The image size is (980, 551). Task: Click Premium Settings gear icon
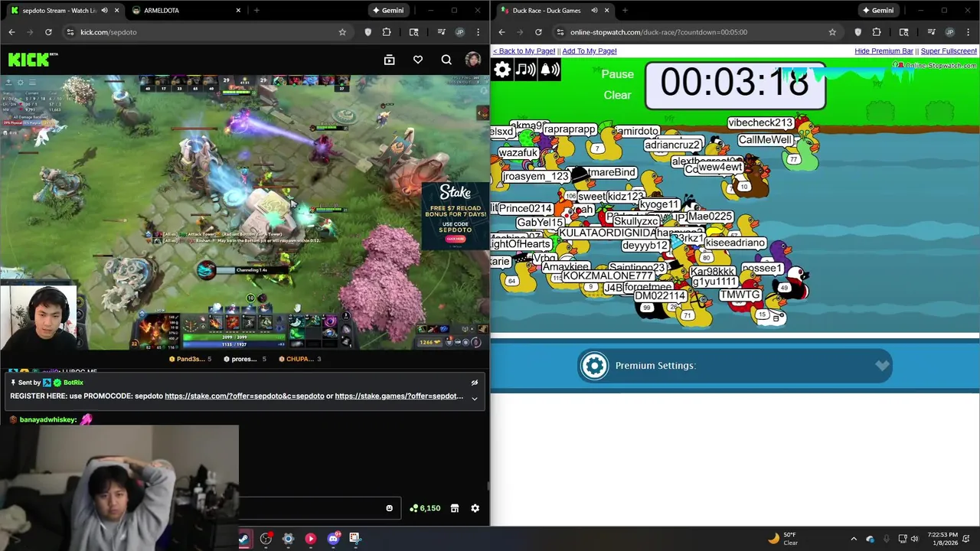[594, 366]
